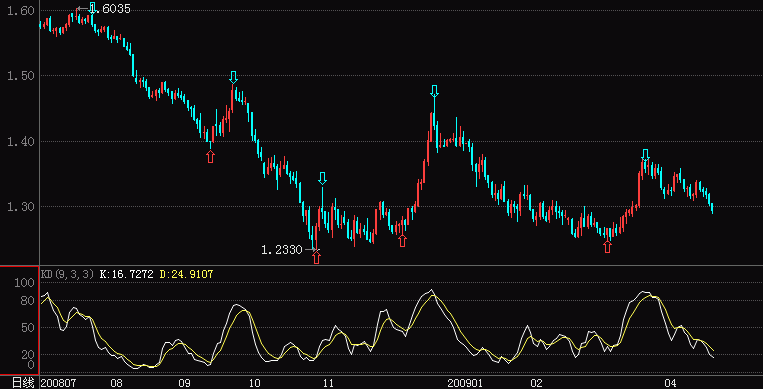Click the 08 month label on time axis
Screen dimensions: 763x389
pyautogui.click(x=116, y=383)
